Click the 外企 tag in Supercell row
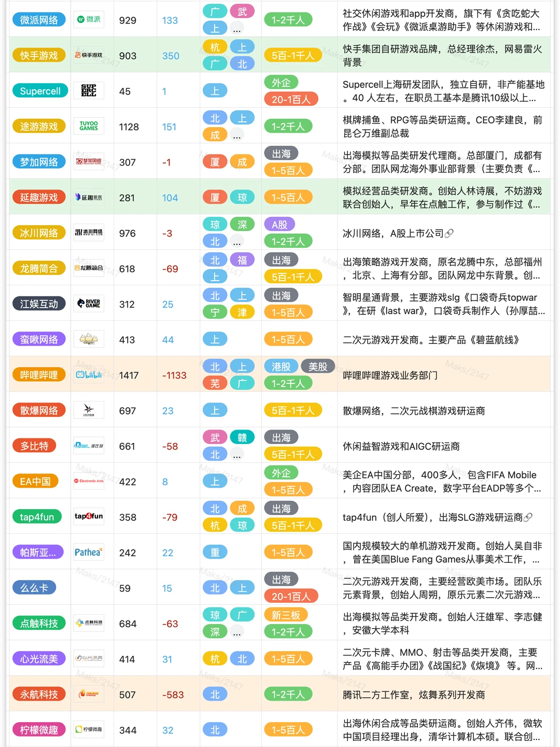This screenshot has height=747, width=560. pos(281,82)
